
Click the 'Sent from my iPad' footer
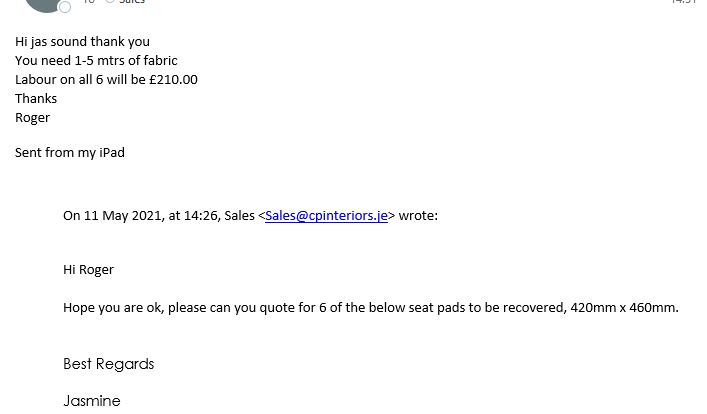pos(70,153)
